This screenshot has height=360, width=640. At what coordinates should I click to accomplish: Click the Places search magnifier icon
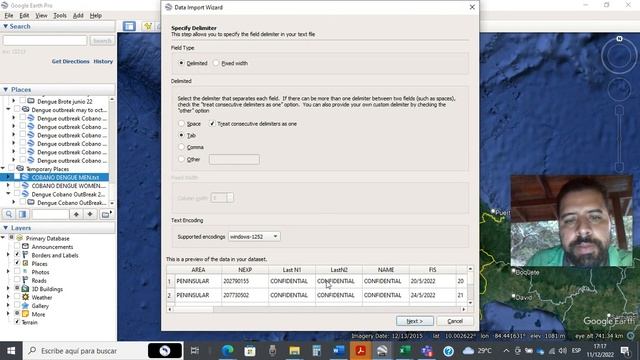[9, 214]
